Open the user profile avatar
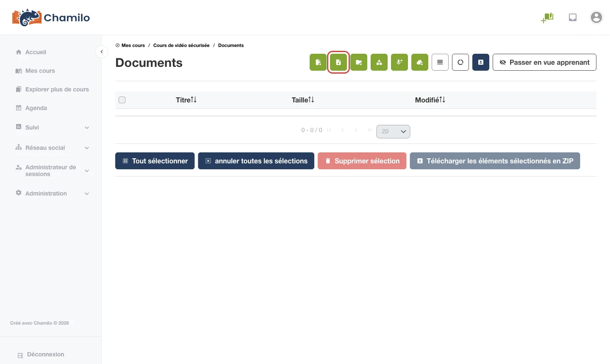This screenshot has height=364, width=610. (596, 17)
